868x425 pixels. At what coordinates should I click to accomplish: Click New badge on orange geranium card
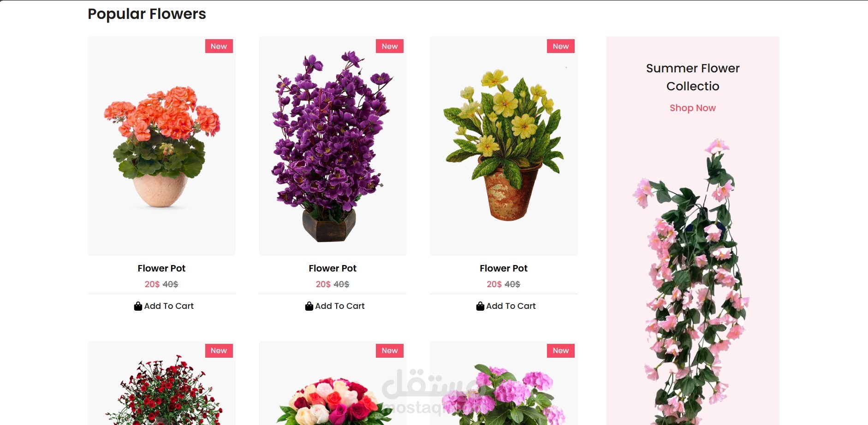click(219, 46)
